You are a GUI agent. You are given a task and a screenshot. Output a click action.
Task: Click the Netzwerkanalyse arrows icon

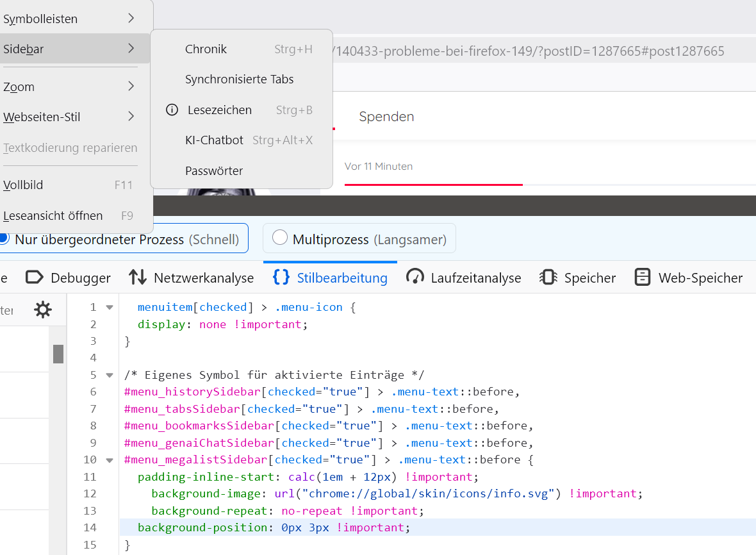(x=138, y=277)
